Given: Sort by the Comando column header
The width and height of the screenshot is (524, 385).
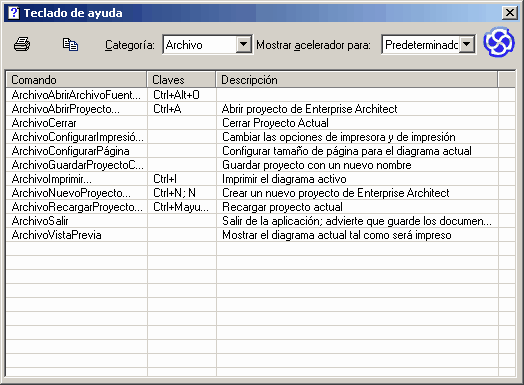Looking at the screenshot, I should tap(76, 80).
